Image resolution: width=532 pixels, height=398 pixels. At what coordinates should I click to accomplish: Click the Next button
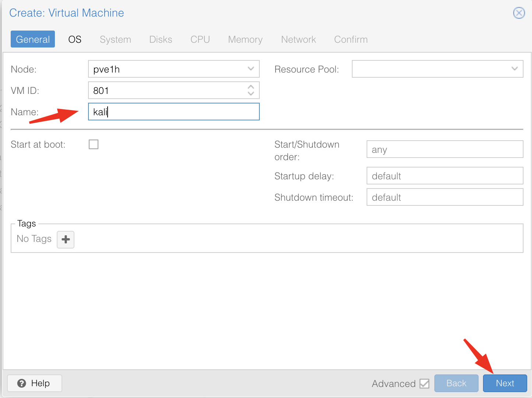click(505, 383)
